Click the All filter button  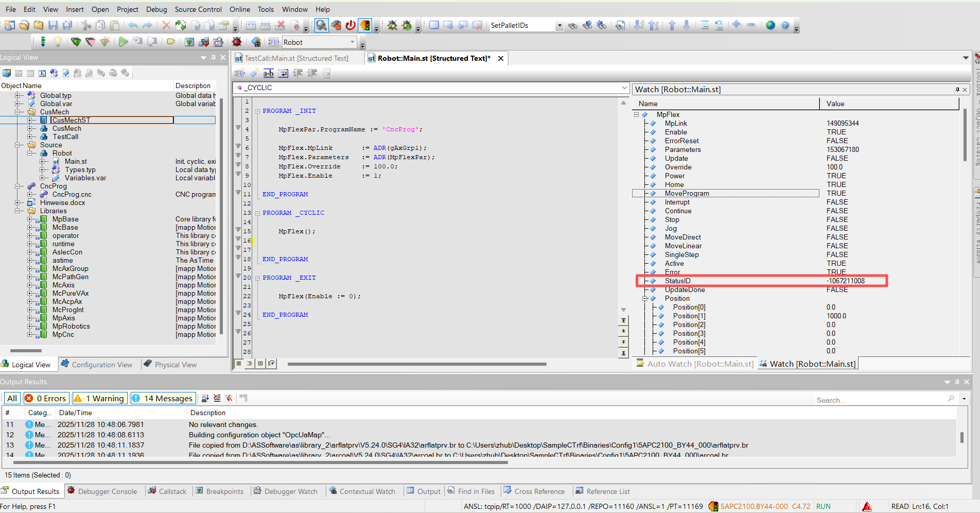pyautogui.click(x=12, y=398)
